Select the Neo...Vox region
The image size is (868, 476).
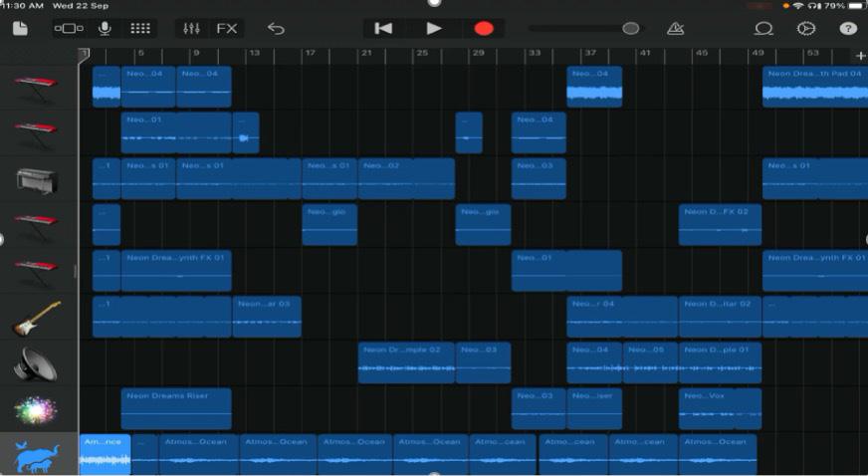click(720, 408)
